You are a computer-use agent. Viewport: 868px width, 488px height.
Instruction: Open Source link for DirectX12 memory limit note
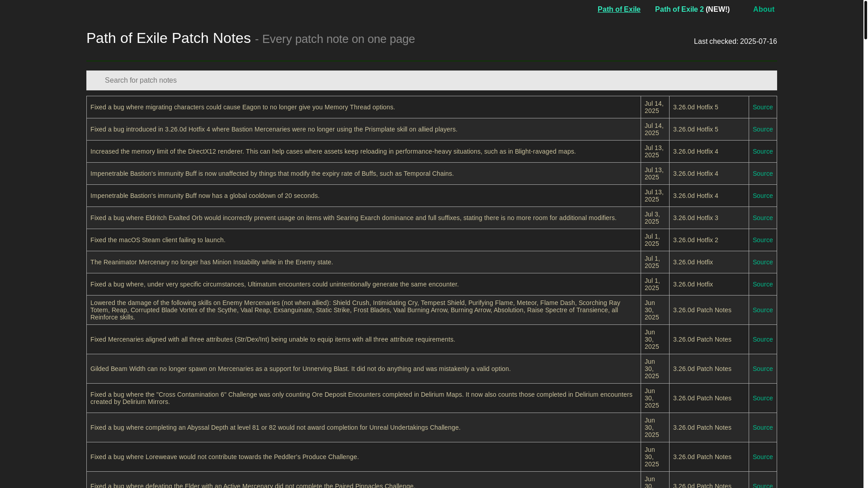762,151
